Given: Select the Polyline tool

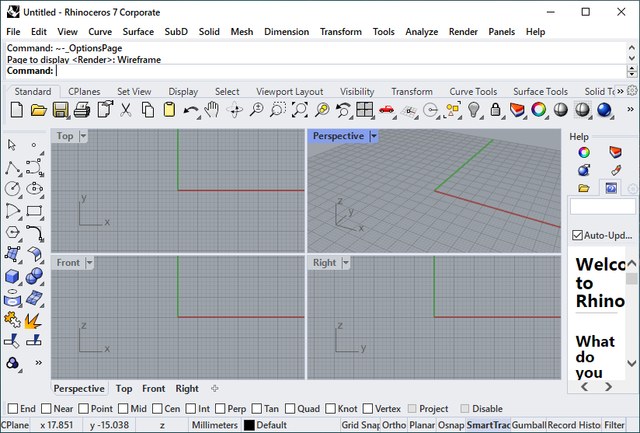Looking at the screenshot, I should [x=13, y=167].
